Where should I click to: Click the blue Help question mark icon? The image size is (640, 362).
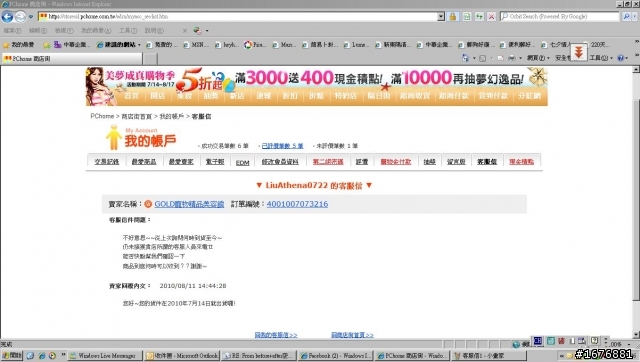pyautogui.click(x=621, y=58)
